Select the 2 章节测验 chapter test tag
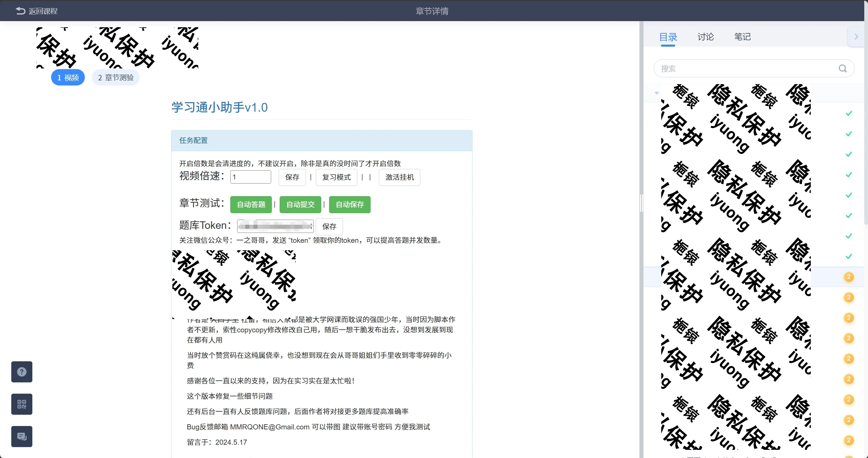 115,77
